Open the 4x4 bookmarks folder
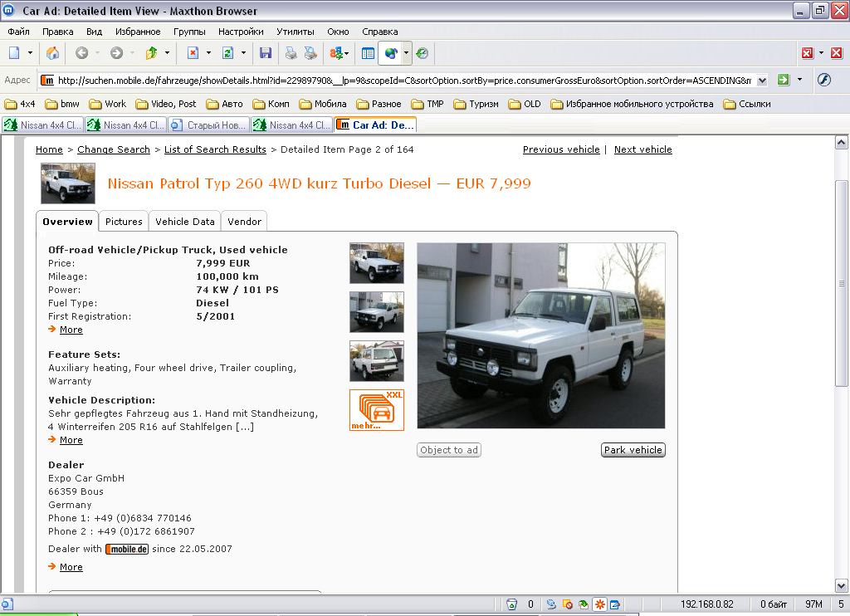Viewport: 850px width, 616px height. click(x=21, y=104)
